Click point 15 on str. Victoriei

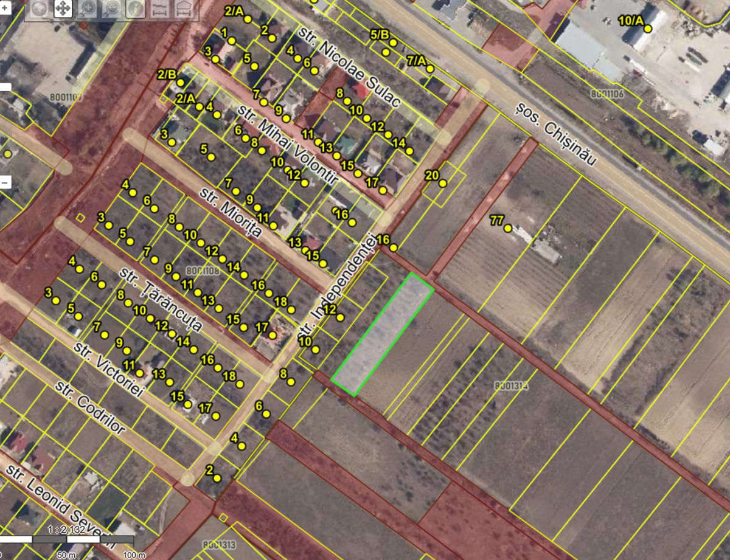click(x=187, y=404)
